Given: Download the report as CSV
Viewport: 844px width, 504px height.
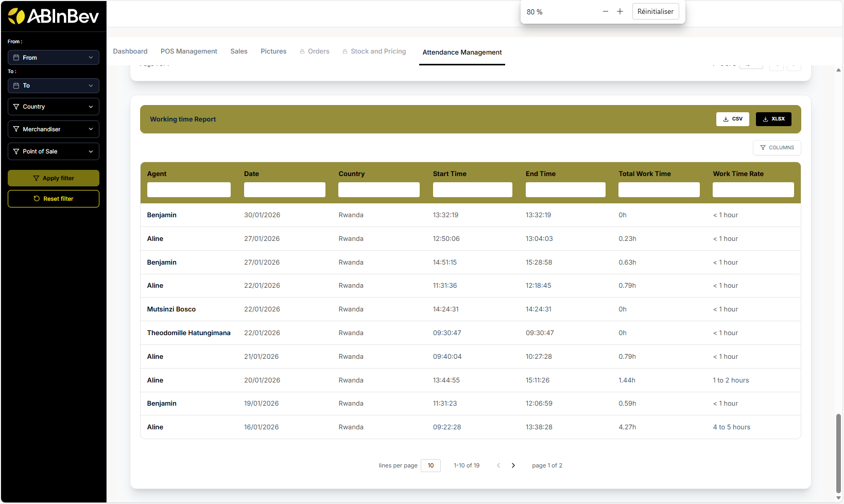Looking at the screenshot, I should click(732, 119).
